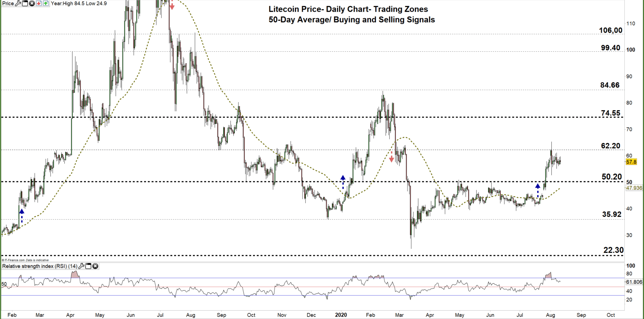644x319 pixels.
Task: Click the 'Litecoin Price- Daily Chart- Trading Zones' title
Action: 348,9
